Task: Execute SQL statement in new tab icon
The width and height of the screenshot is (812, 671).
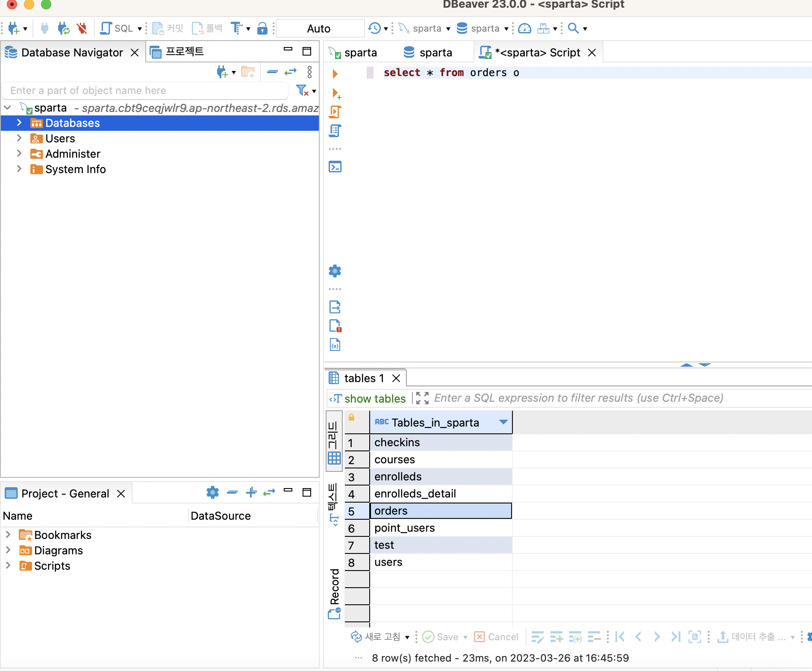Action: click(x=336, y=93)
